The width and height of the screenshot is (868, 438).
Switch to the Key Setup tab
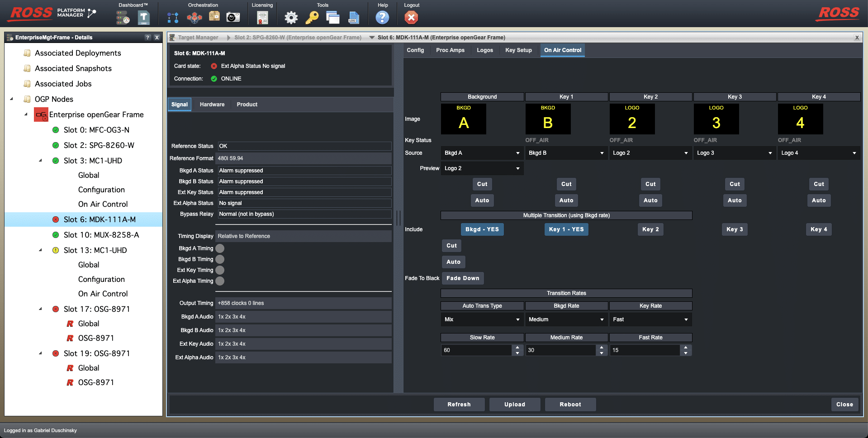click(518, 50)
